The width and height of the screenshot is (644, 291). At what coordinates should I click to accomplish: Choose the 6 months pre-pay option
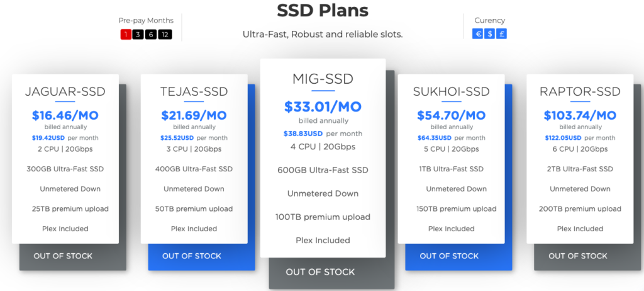pyautogui.click(x=150, y=35)
